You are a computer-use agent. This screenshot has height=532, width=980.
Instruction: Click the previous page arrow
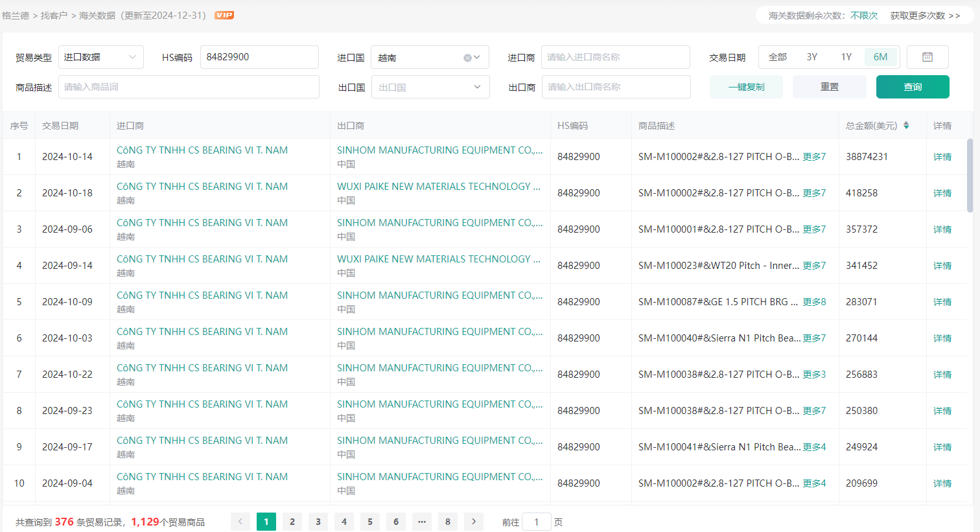click(x=240, y=522)
